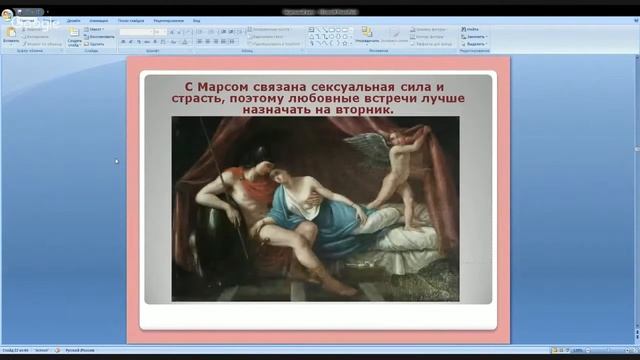Click Convert to SmartArt button
The height and width of the screenshot is (360, 640).
point(274,44)
